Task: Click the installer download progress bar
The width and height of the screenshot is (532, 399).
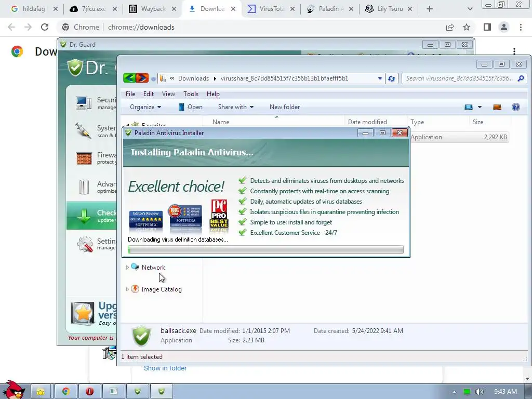Action: click(265, 249)
